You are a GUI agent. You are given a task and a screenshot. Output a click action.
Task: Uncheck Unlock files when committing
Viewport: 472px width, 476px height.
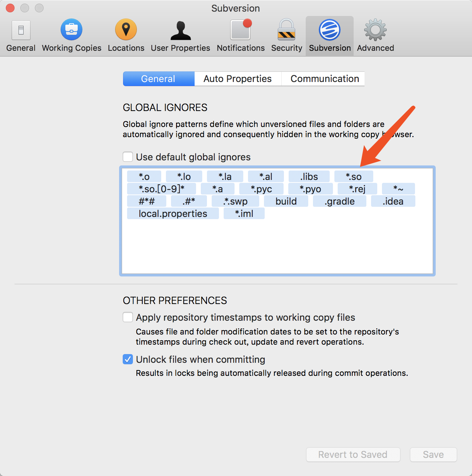(128, 359)
